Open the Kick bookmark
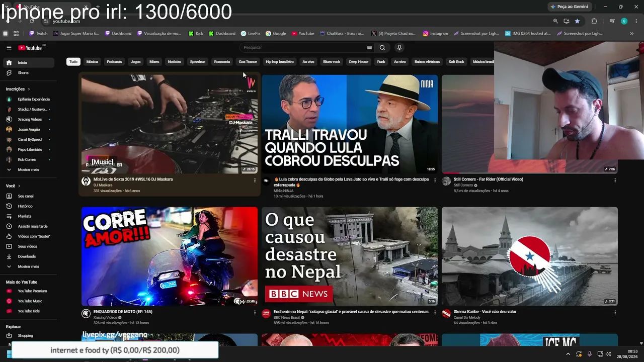The image size is (644, 362). pyautogui.click(x=196, y=34)
